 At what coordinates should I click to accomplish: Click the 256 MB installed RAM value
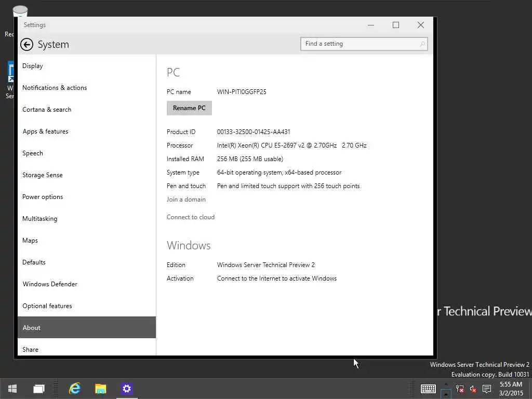[250, 159]
